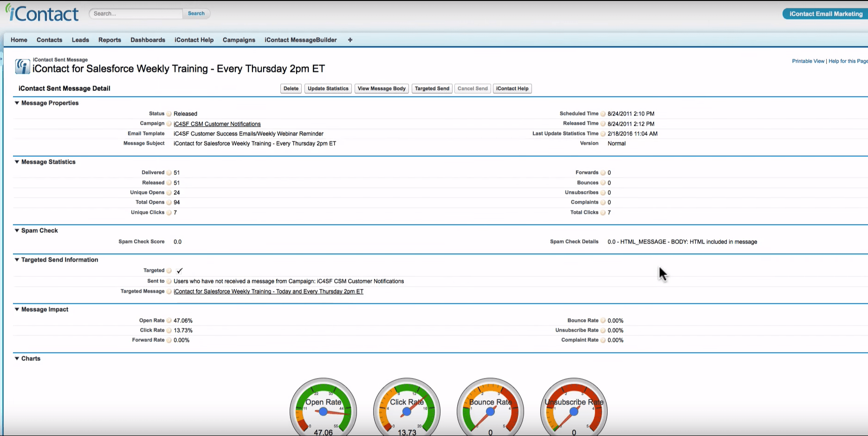The image size is (868, 436).
Task: Focus the Search input field
Action: point(136,13)
